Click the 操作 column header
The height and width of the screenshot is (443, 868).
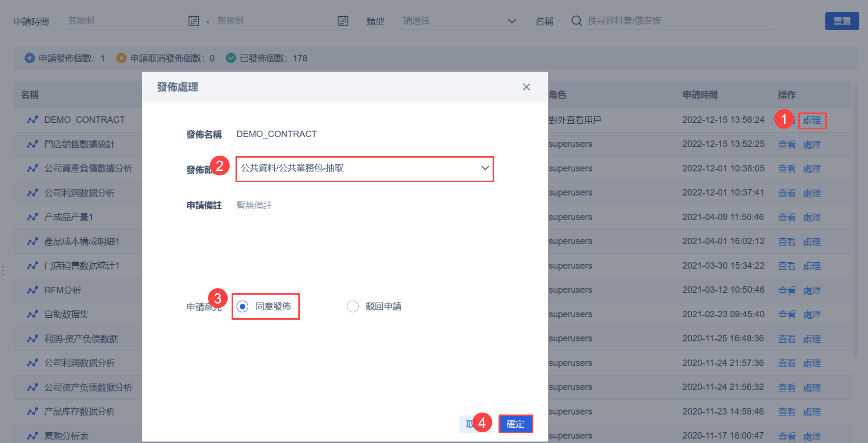[787, 95]
